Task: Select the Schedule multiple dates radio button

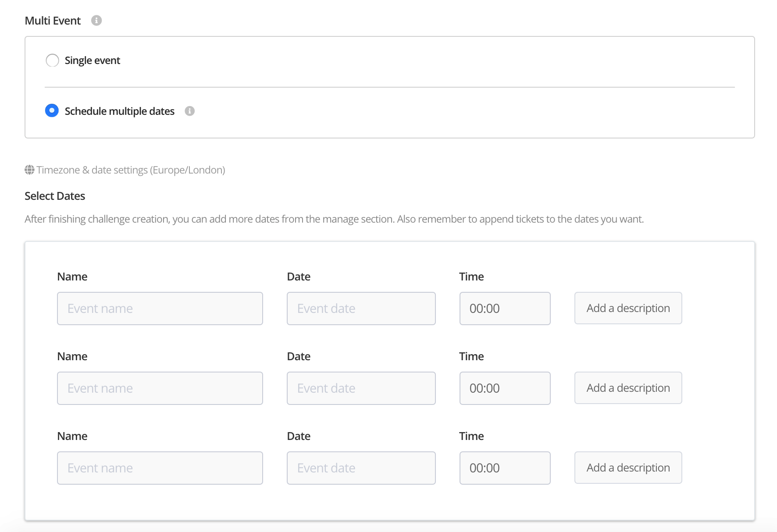Action: pyautogui.click(x=52, y=111)
